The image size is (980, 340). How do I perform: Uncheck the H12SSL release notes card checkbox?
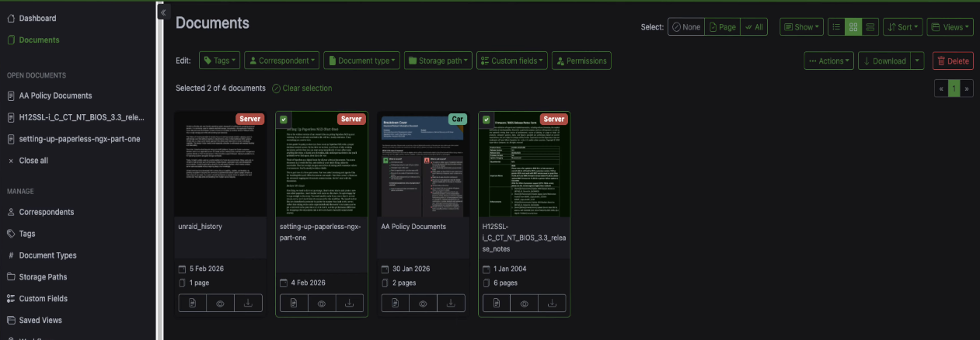(487, 120)
